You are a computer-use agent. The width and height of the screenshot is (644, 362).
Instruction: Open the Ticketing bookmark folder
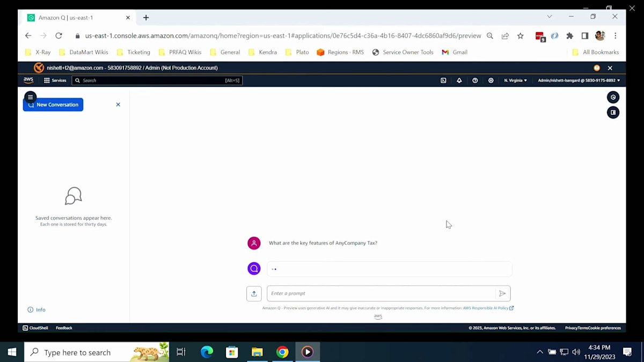pos(133,52)
